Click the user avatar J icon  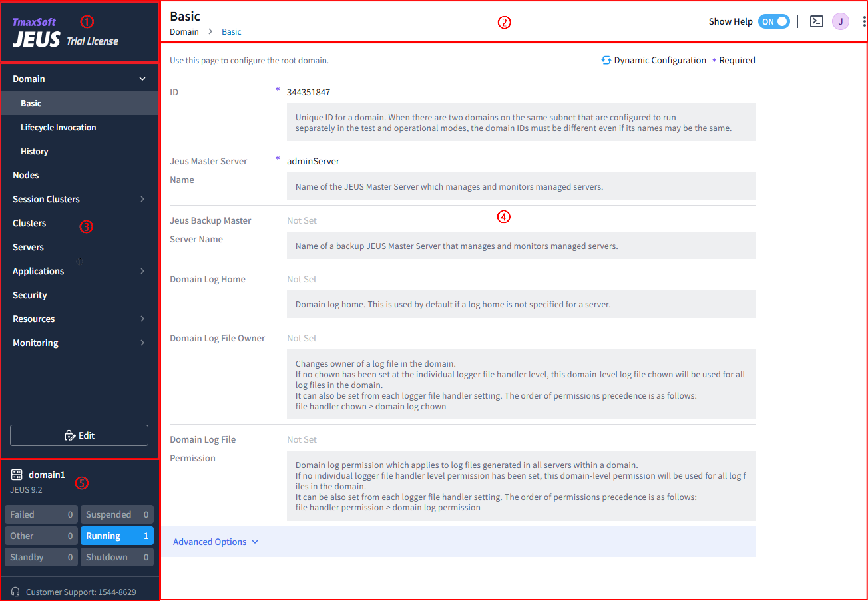pos(841,21)
